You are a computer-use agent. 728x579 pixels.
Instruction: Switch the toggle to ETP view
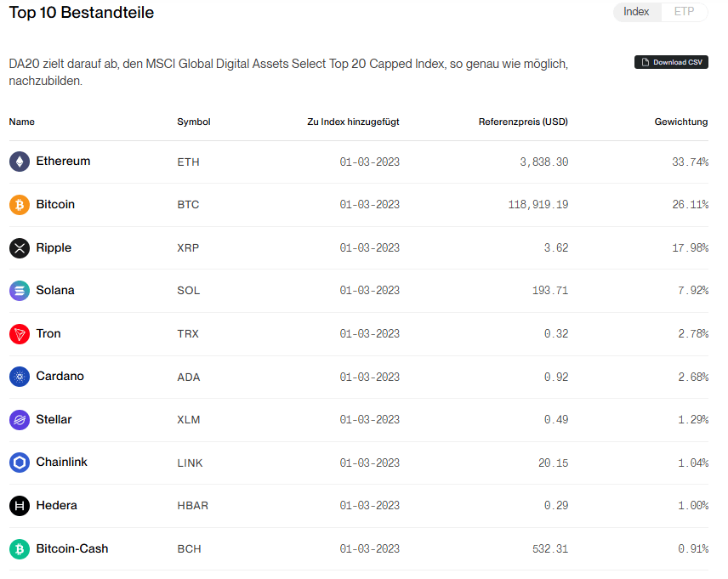pyautogui.click(x=685, y=12)
